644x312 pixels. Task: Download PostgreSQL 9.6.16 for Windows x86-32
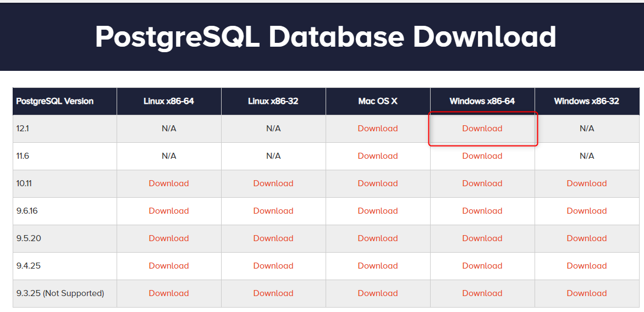click(x=587, y=211)
